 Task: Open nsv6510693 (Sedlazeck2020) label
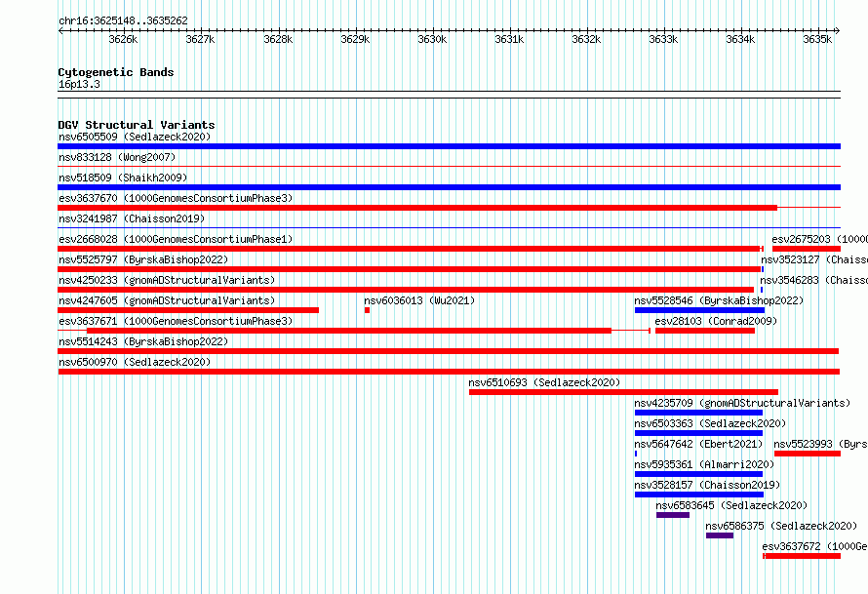coord(544,382)
